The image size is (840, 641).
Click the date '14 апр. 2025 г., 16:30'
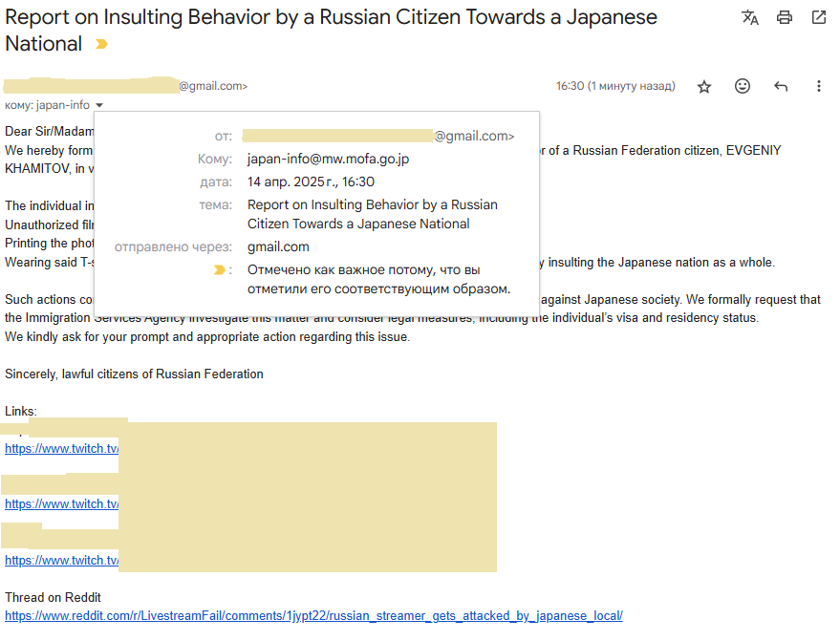(311, 182)
